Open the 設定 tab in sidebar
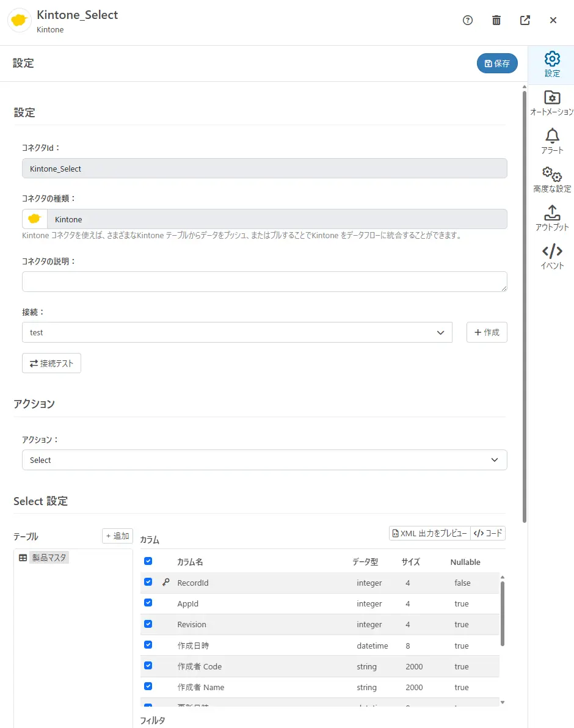Image resolution: width=574 pixels, height=728 pixels. pyautogui.click(x=552, y=65)
